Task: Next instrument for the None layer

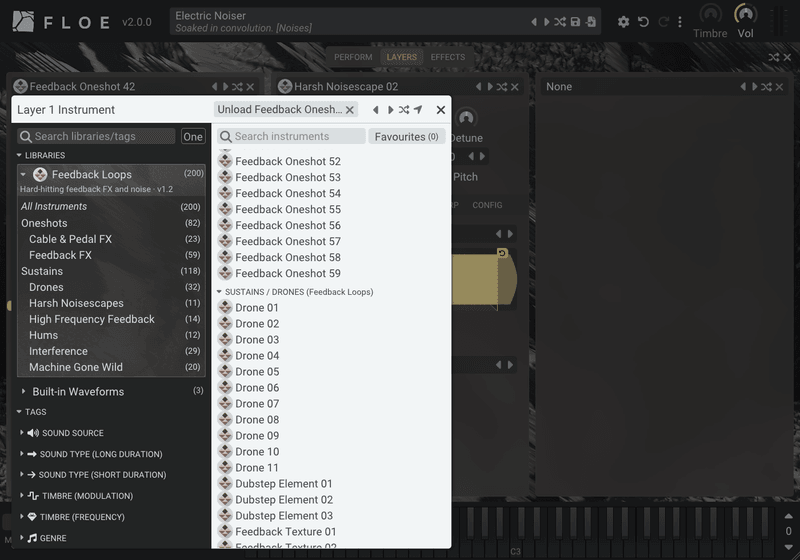Action: 755,87
